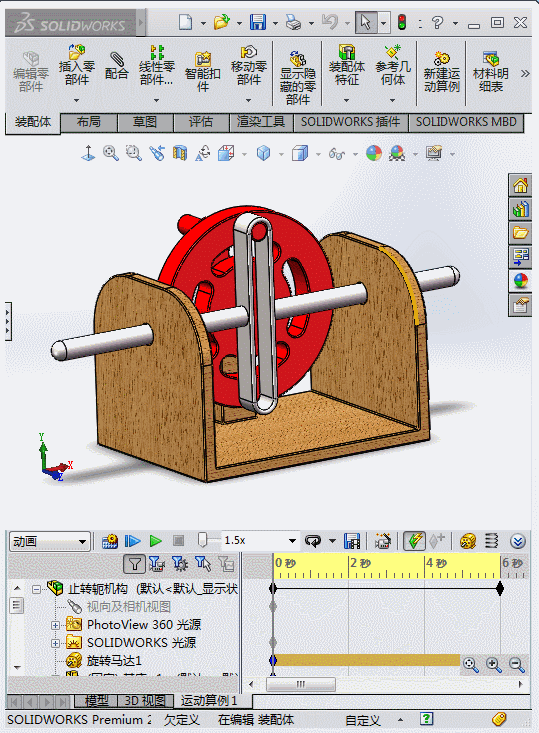This screenshot has height=733, width=539.
Task: Open the dropdown under 插入零部件
Action: (x=77, y=100)
